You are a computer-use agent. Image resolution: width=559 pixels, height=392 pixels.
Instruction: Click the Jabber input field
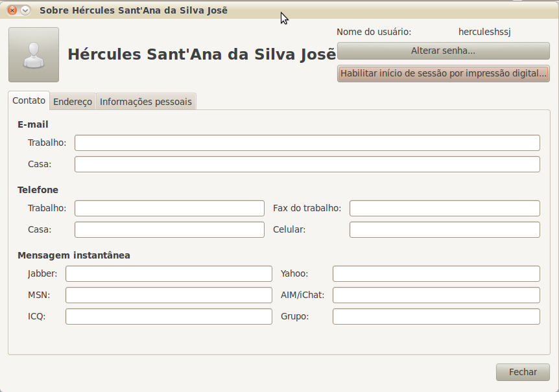[x=169, y=274]
